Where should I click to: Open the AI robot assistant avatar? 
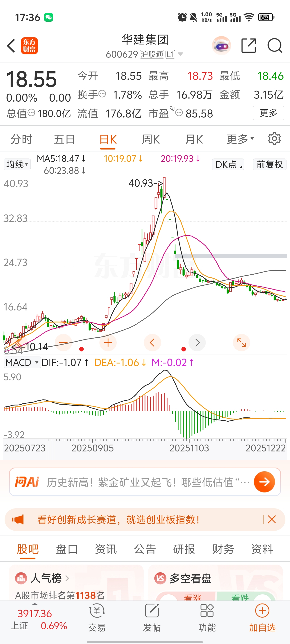click(221, 46)
